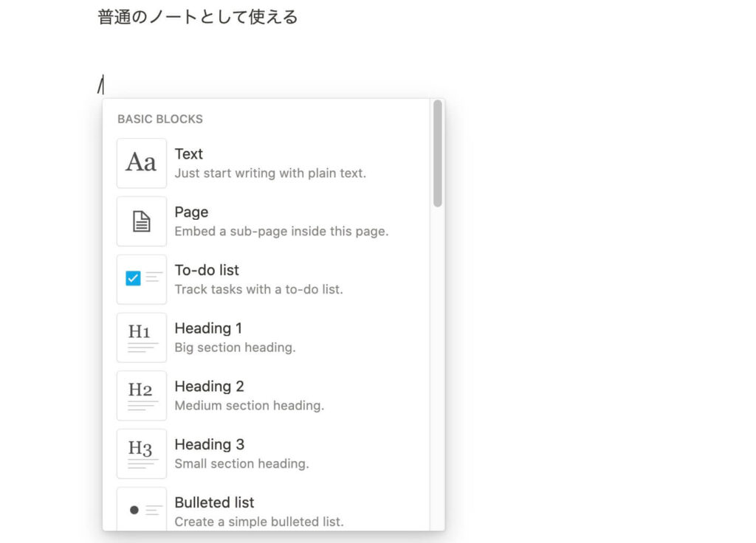Screen dimensions: 756x543
Task: Click 'Medium section heading.' description
Action: 250,406
